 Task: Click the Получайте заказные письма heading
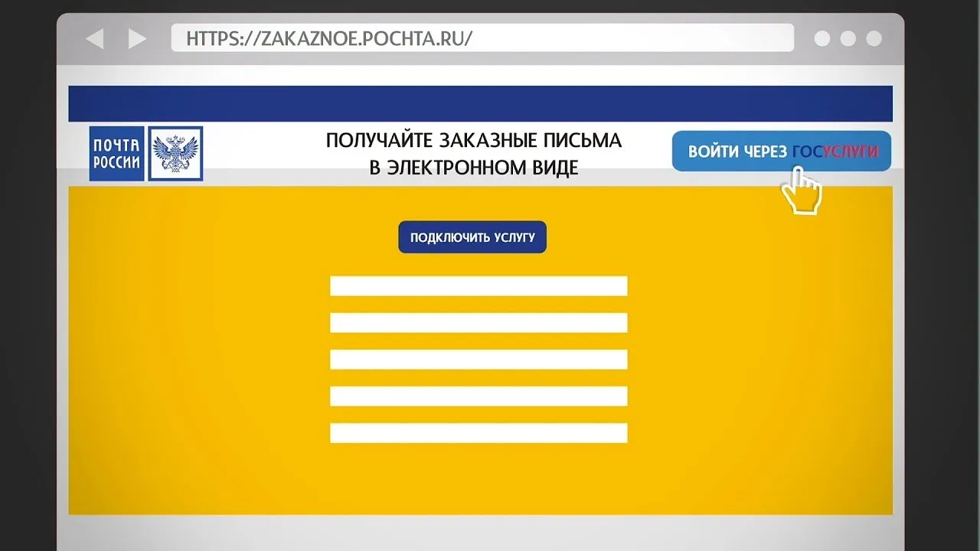(474, 154)
